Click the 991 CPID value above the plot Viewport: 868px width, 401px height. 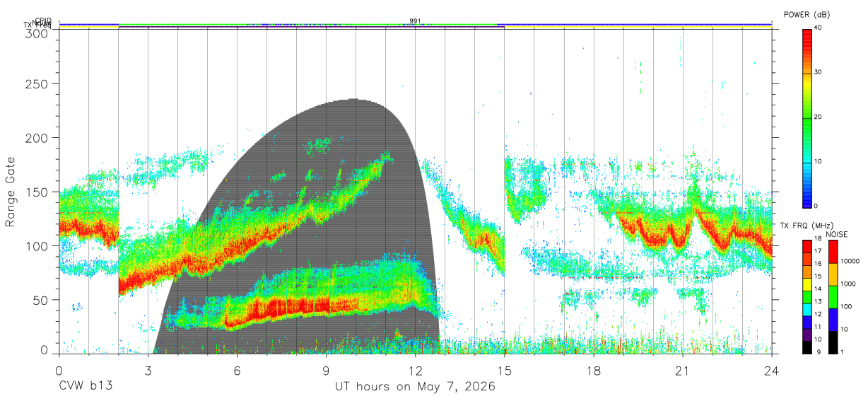click(415, 21)
